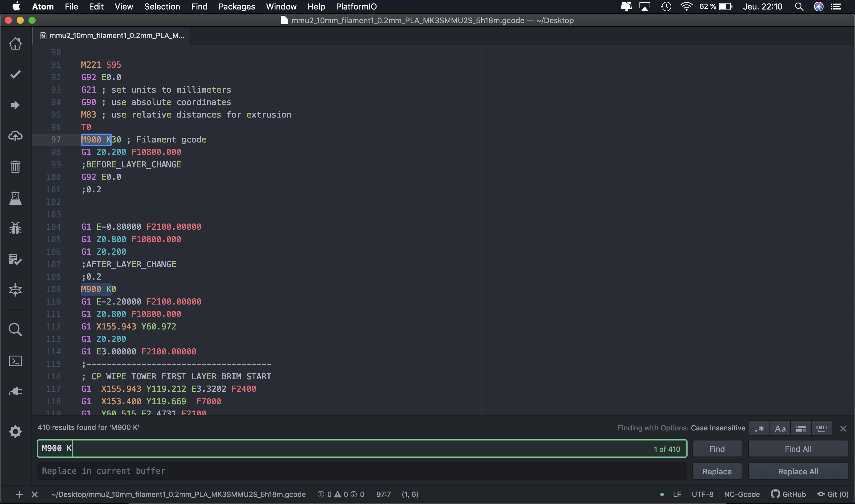Run tests via the flask icon
Viewport: 855px width, 504px height.
[15, 198]
